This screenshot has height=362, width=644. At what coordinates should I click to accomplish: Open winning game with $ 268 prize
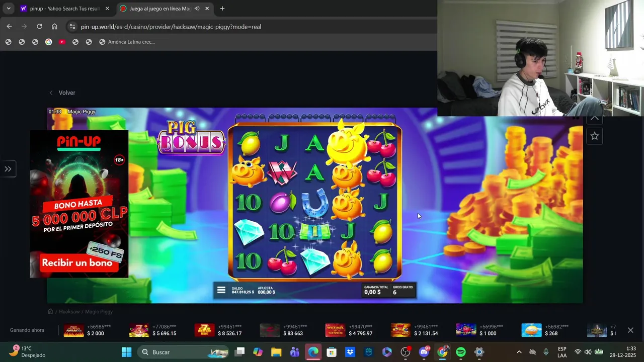click(545, 330)
